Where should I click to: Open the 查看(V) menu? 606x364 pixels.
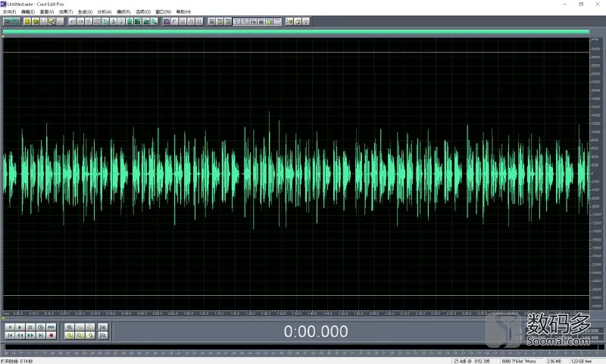[x=47, y=11]
